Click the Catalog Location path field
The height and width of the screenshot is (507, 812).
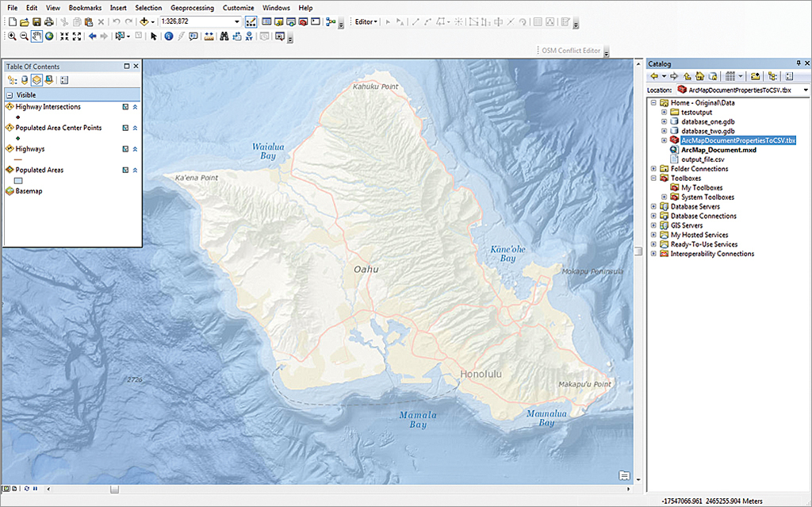[737, 90]
